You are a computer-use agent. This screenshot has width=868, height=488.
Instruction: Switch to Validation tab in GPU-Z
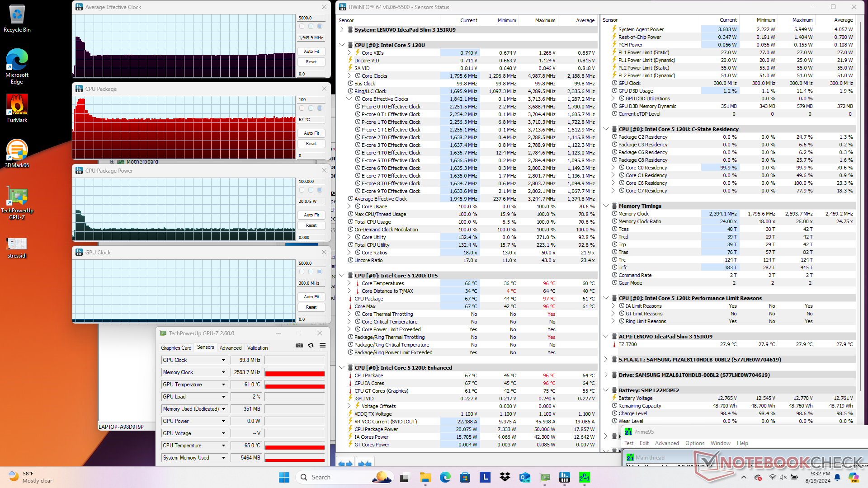[x=257, y=348]
